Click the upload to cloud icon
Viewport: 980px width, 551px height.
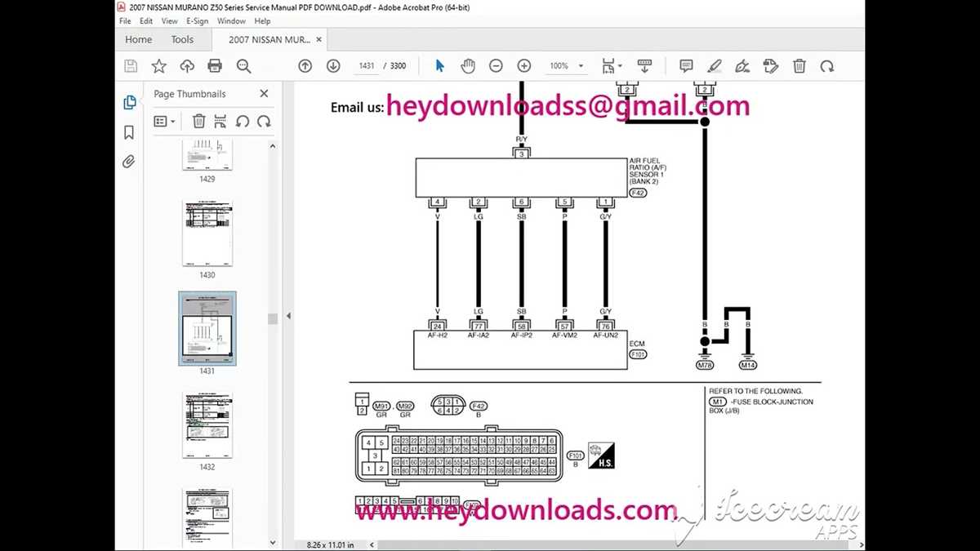click(187, 66)
